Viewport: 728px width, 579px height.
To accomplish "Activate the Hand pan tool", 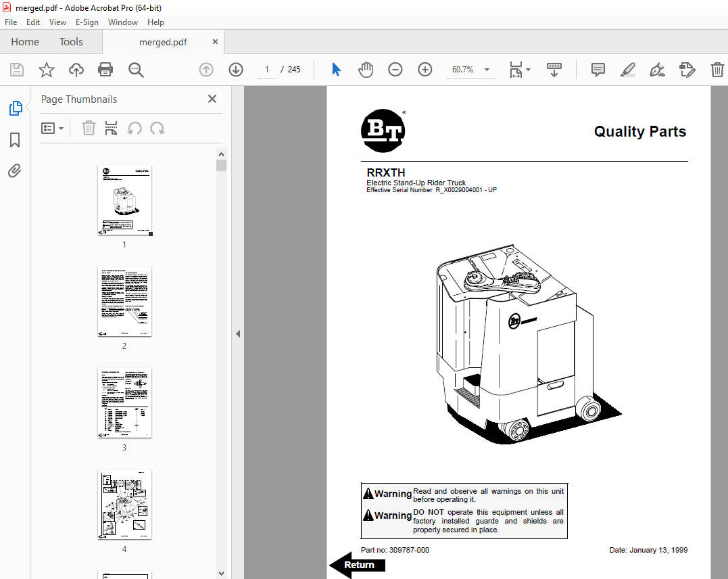I will point(366,70).
